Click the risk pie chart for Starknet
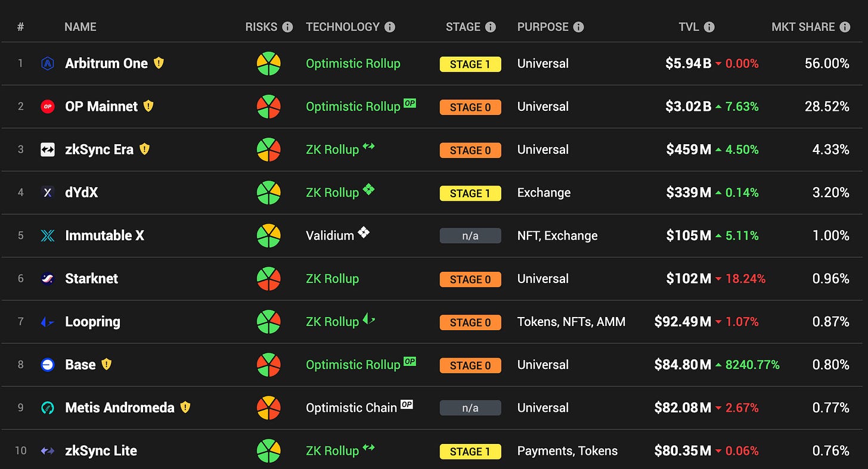 tap(269, 278)
